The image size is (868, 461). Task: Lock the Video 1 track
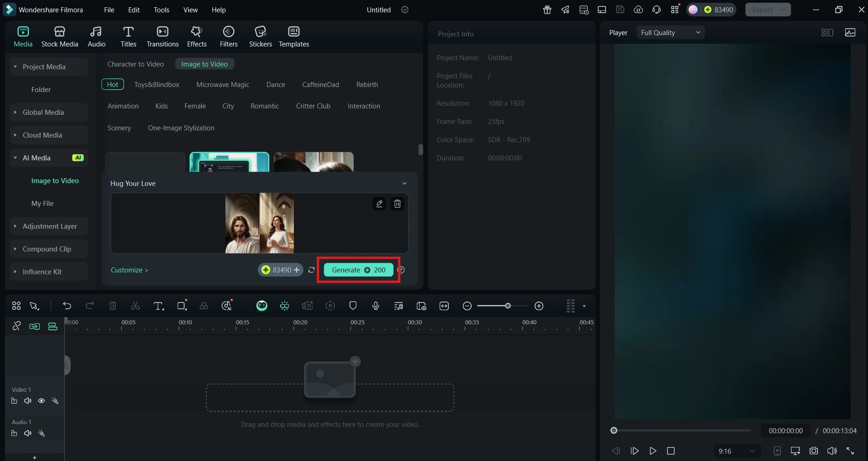point(14,401)
